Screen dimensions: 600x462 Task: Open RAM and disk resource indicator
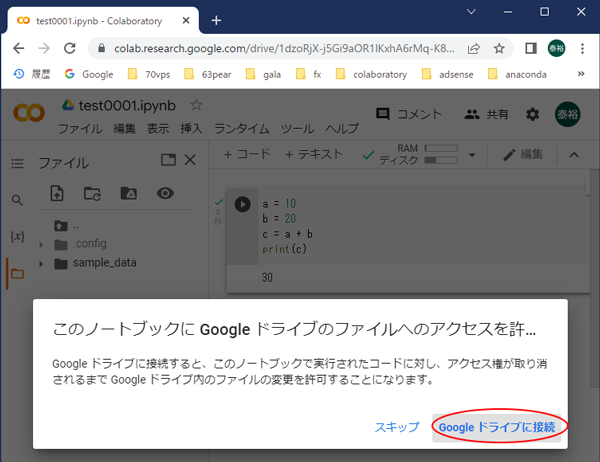(419, 154)
